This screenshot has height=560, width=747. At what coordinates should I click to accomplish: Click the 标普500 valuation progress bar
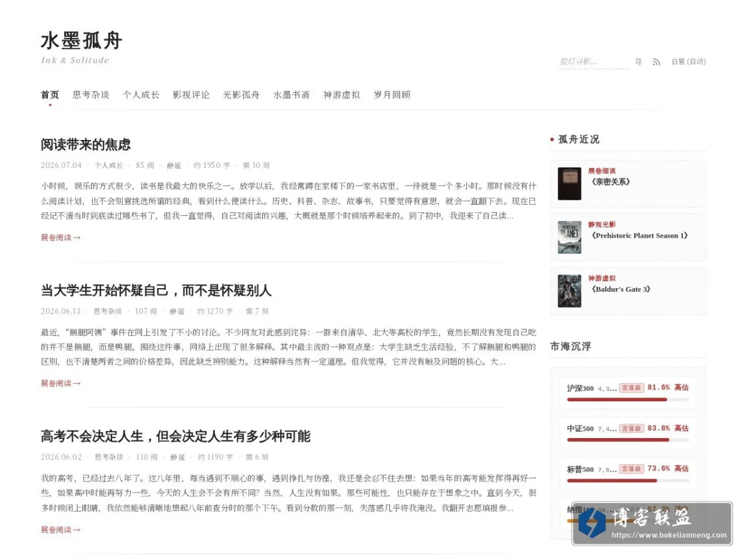(x=627, y=480)
